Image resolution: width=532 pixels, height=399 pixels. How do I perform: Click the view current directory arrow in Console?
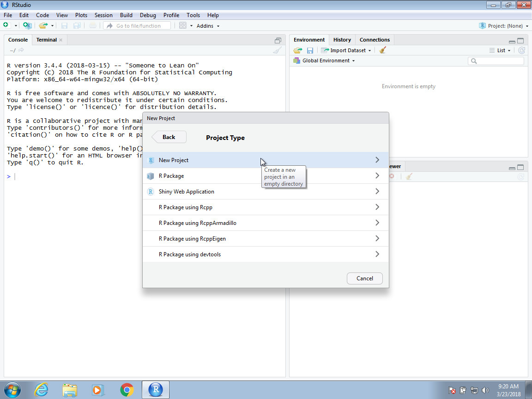[x=21, y=50]
